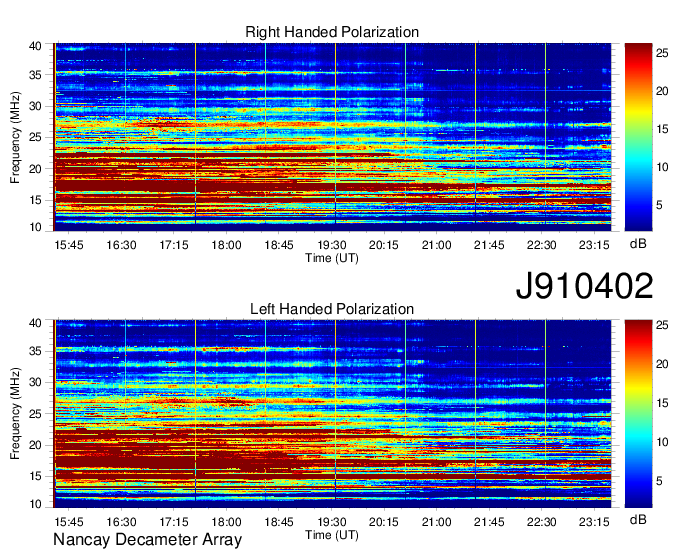Click the 35 MHz frequency tick on Right Handed plot
The height and width of the screenshot is (552, 680).
pyautogui.click(x=35, y=75)
